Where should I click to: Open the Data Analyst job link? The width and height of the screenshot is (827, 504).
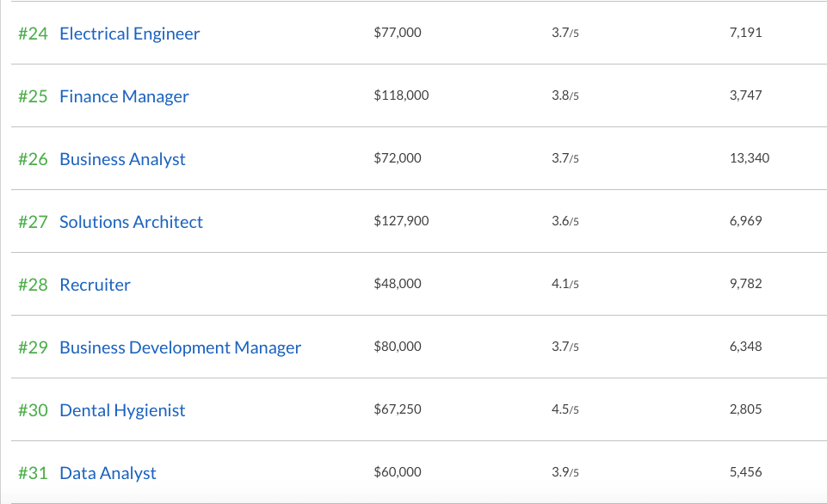(108, 473)
